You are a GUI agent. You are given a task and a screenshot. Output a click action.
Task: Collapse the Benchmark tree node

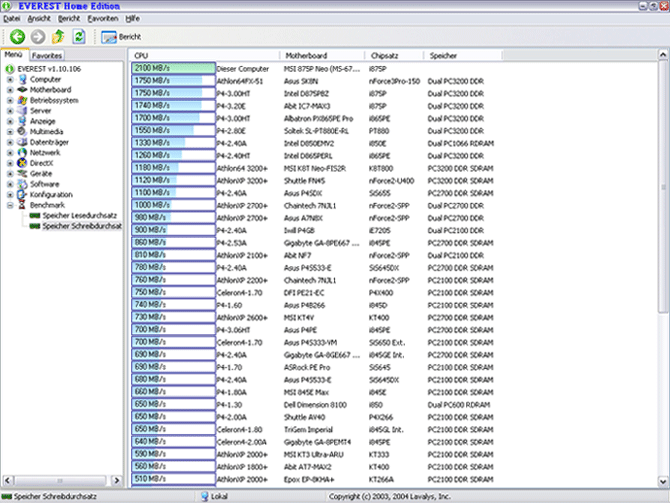pyautogui.click(x=10, y=205)
